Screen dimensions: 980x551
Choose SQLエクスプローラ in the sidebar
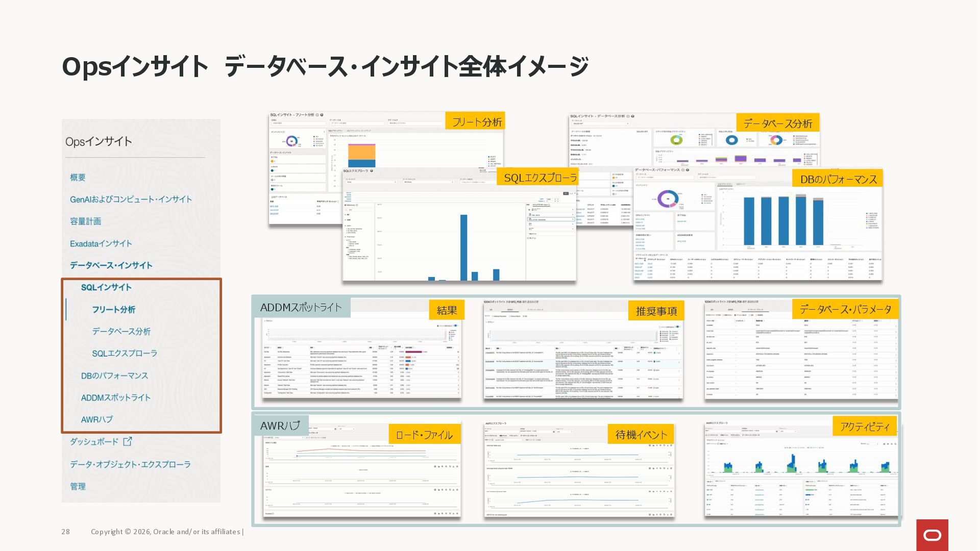click(124, 354)
